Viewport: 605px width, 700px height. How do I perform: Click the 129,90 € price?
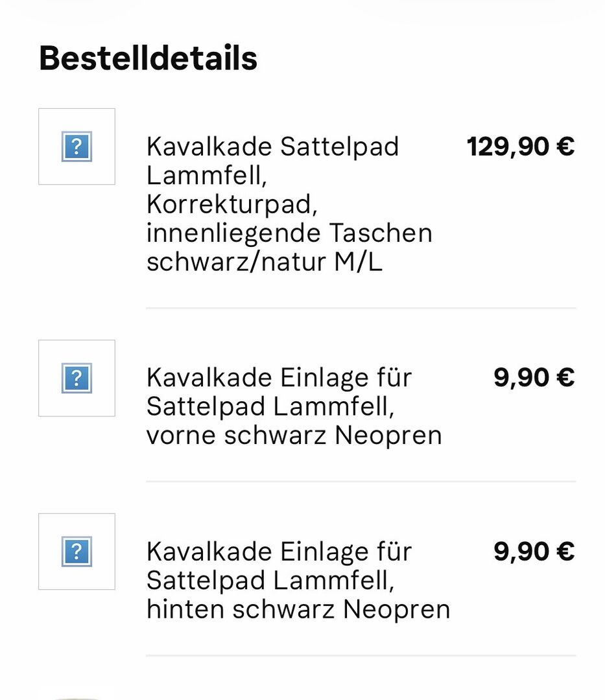[x=520, y=146]
